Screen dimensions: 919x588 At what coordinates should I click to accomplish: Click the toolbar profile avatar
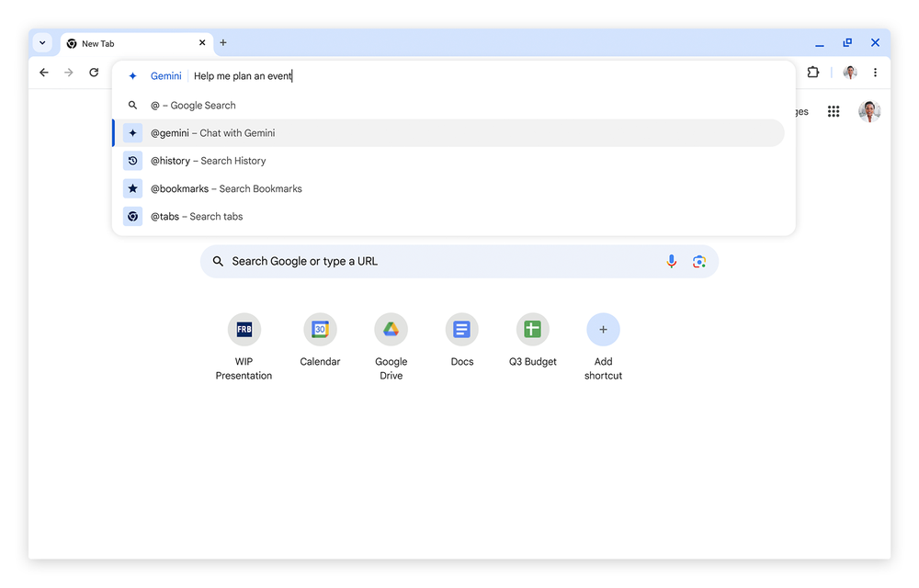[x=850, y=73]
